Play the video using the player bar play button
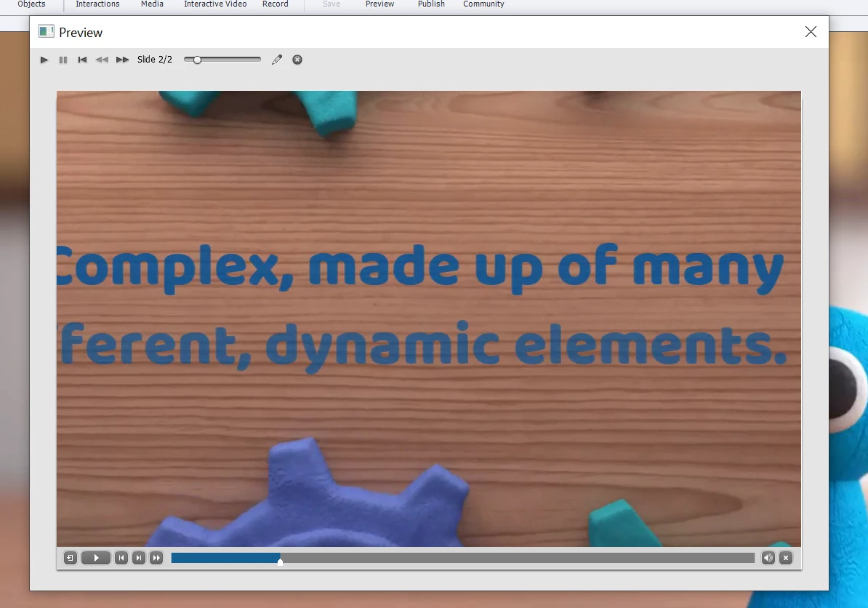 tap(96, 558)
